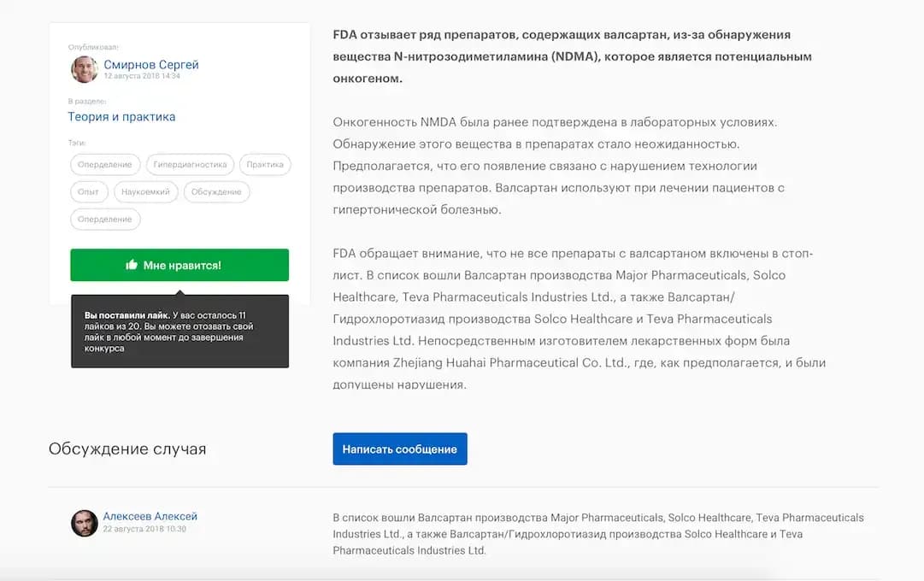Click the paragraph beginning FDA обращает внимание

click(x=580, y=319)
